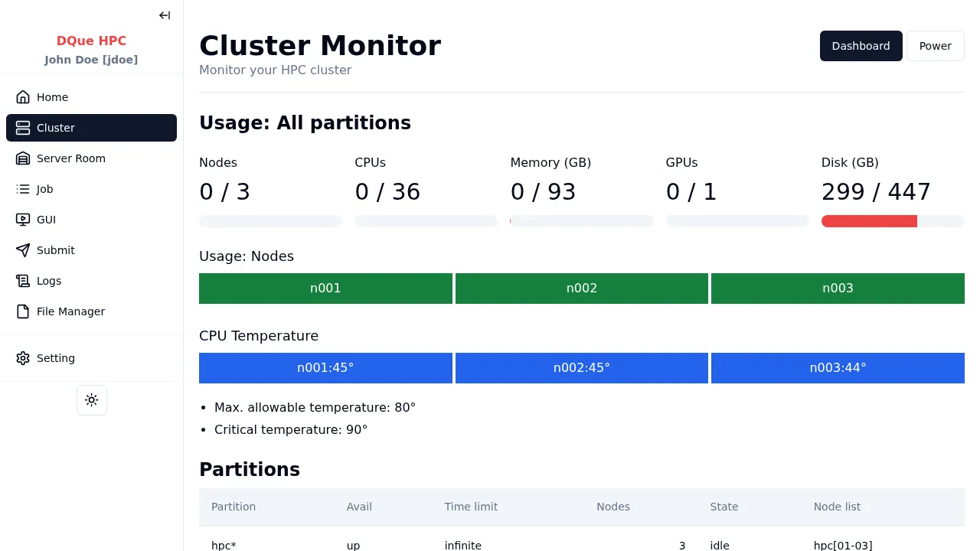Viewport: 980px width, 551px height.
Task: Click the Home house icon
Action: (x=23, y=97)
